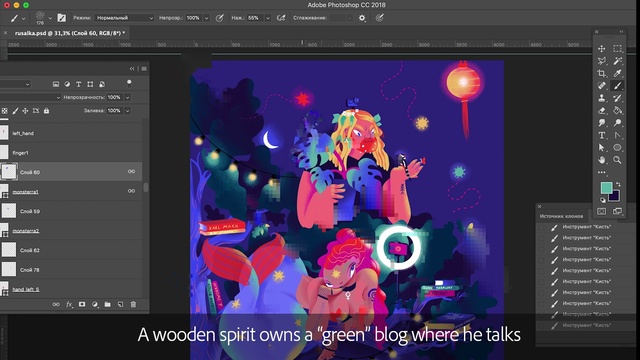Select the Zoom magnifier tool
This screenshot has height=360, width=640.
[x=618, y=160]
